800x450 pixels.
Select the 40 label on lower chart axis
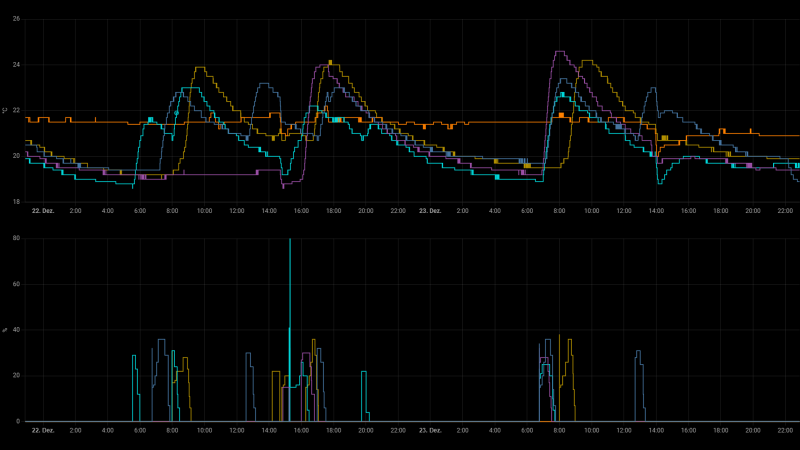click(16, 330)
